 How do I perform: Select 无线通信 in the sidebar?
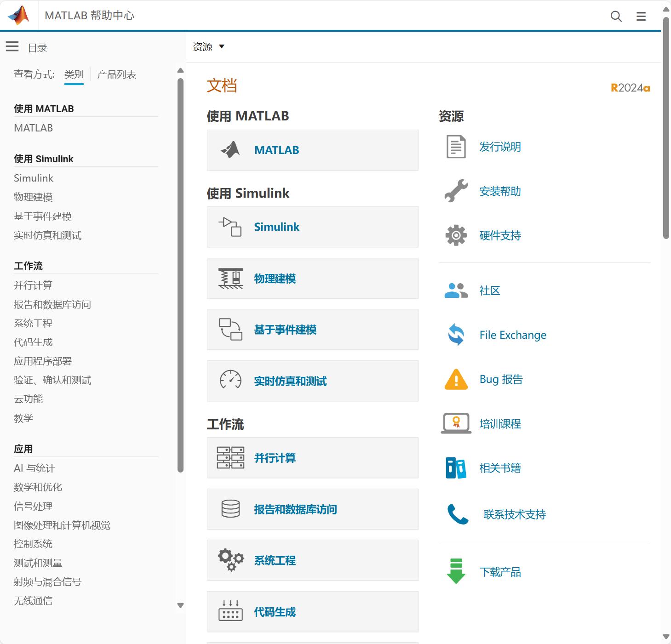pyautogui.click(x=33, y=600)
